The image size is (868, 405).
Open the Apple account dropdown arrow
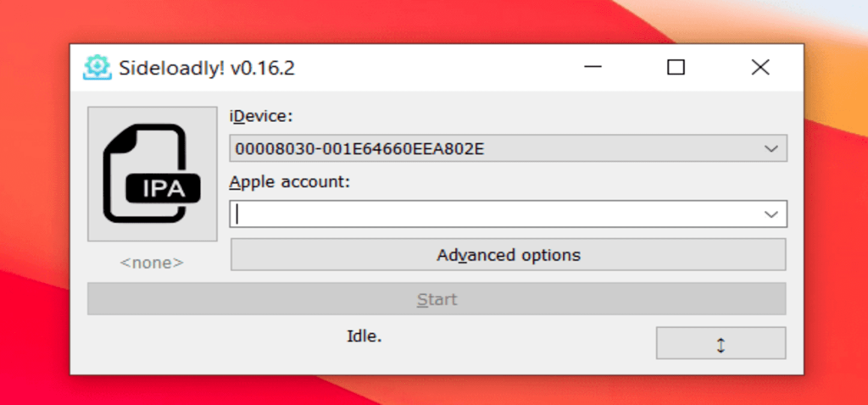(771, 214)
